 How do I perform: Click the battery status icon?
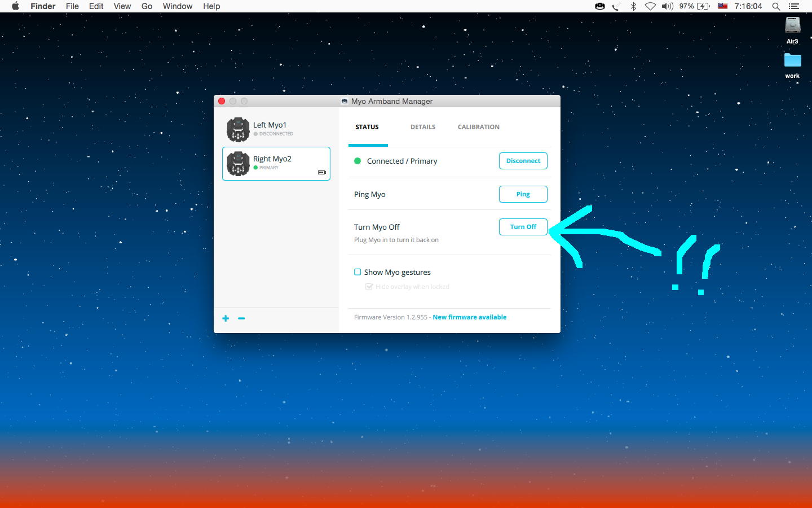(704, 6)
